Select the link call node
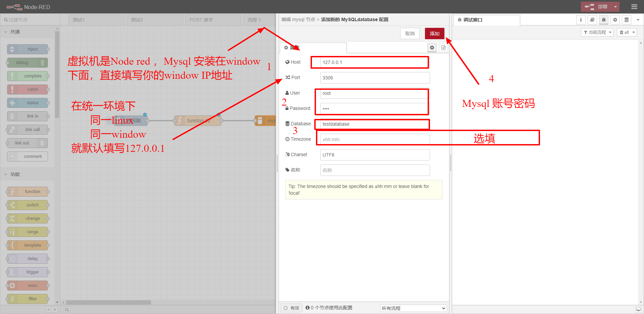The image size is (644, 314). coord(28,130)
